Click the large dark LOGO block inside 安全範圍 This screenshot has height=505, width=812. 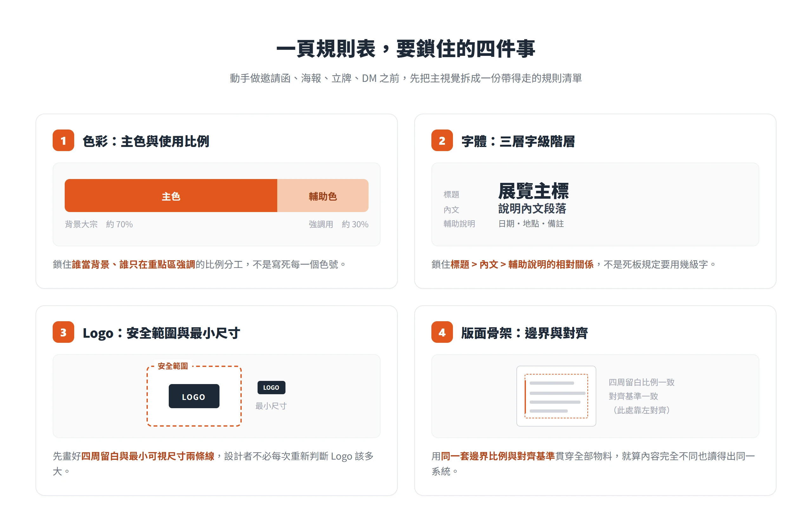click(x=194, y=396)
